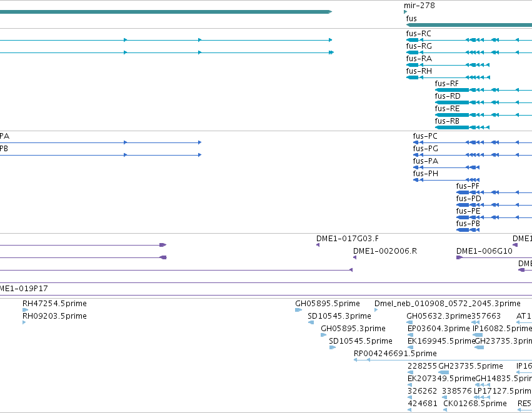Select transcript fus-RE
Viewport: 532px width, 413px height.
(447, 109)
